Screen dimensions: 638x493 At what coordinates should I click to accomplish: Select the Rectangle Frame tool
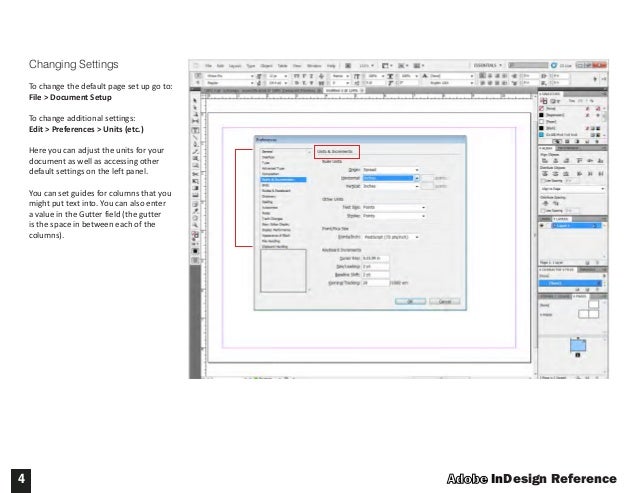click(195, 159)
